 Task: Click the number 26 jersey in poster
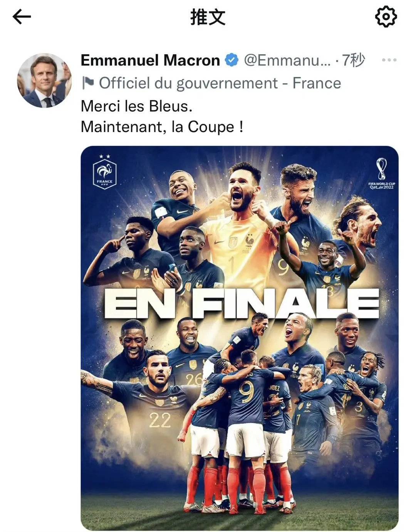194,379
